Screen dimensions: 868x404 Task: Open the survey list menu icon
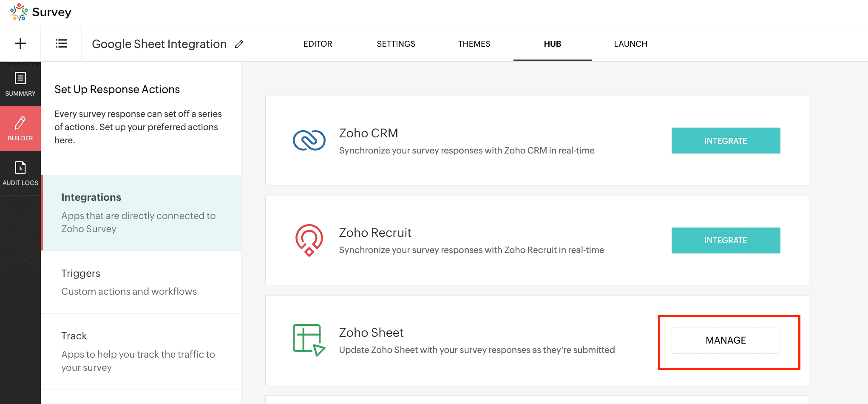(61, 43)
